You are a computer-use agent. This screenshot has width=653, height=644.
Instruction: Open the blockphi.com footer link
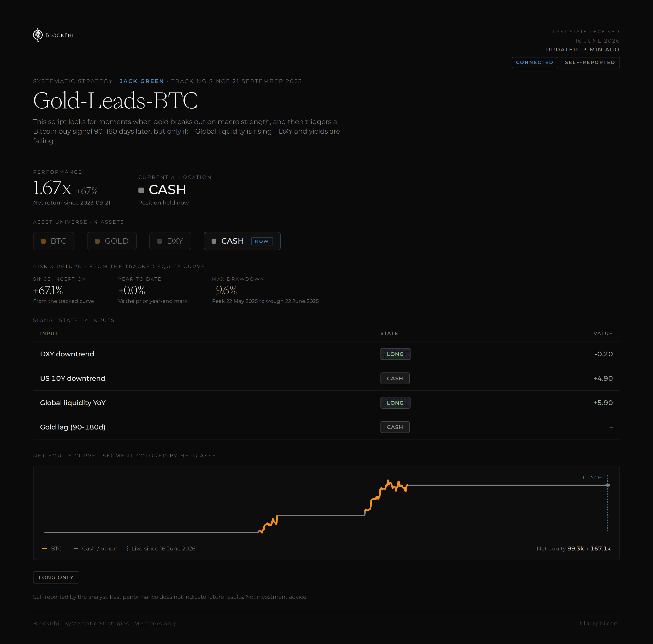click(600, 623)
